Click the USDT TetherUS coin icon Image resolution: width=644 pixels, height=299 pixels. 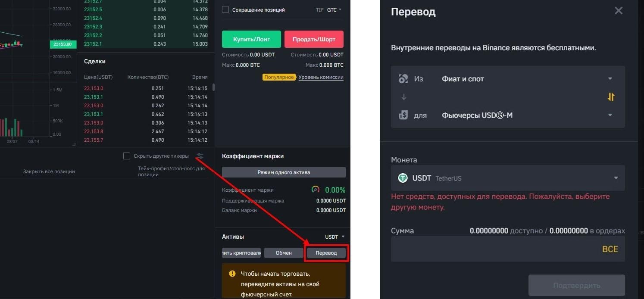(403, 178)
